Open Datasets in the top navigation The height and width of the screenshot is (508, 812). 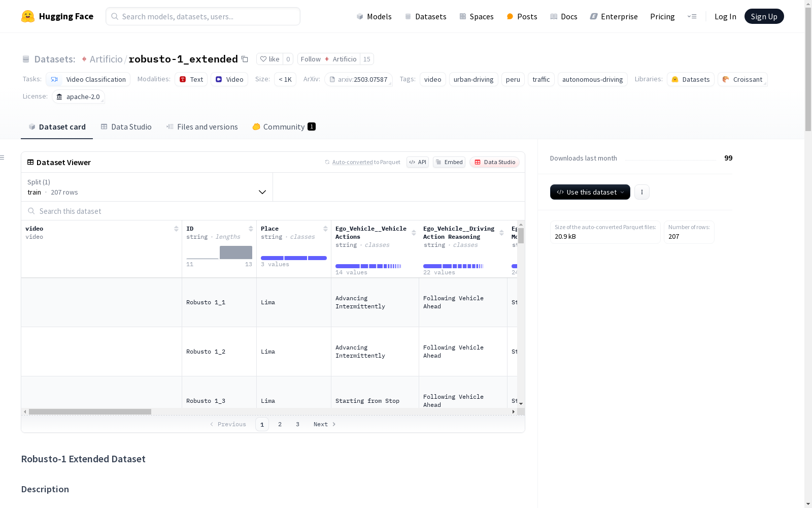coord(425,16)
